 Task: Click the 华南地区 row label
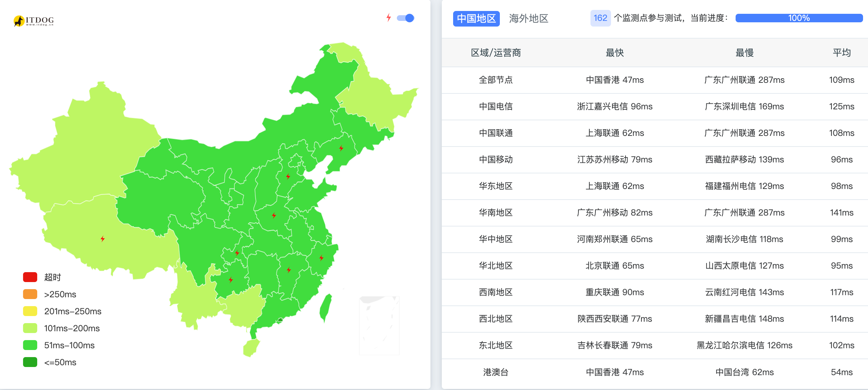[x=496, y=213]
